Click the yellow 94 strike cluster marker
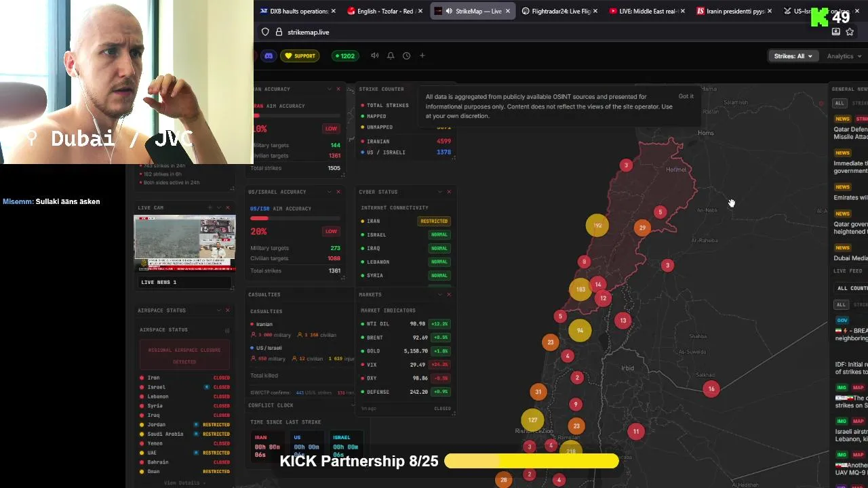This screenshot has width=868, height=488. coord(580,331)
